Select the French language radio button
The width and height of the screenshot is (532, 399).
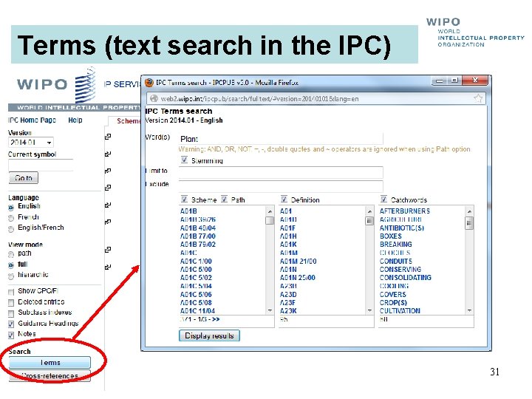pos(11,218)
